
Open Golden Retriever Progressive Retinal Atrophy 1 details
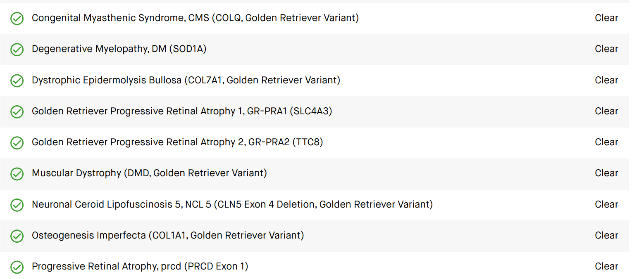[182, 111]
